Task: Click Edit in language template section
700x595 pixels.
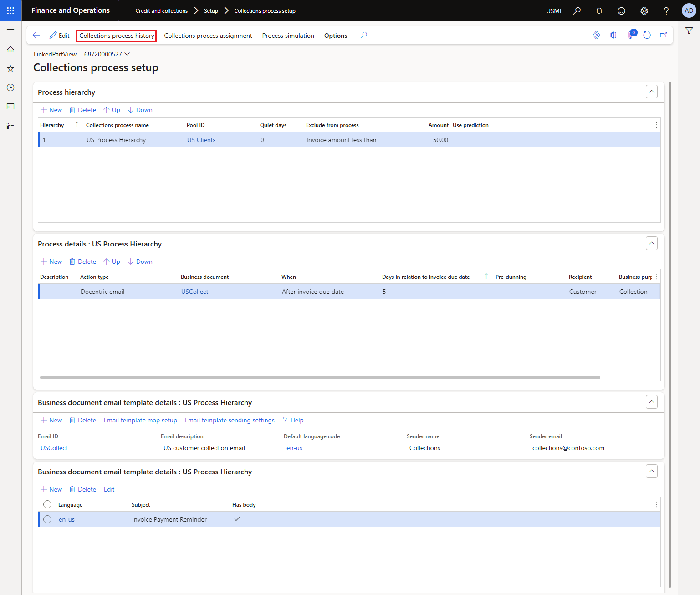Action: click(109, 489)
